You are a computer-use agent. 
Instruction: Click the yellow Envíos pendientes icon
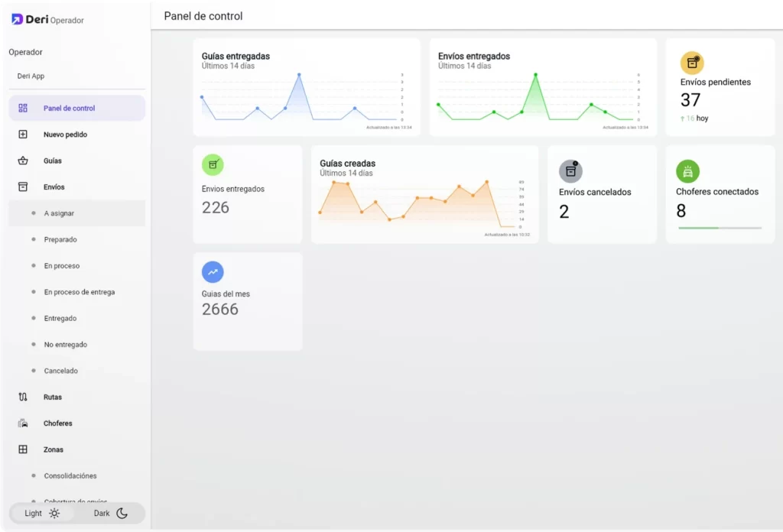coord(692,63)
